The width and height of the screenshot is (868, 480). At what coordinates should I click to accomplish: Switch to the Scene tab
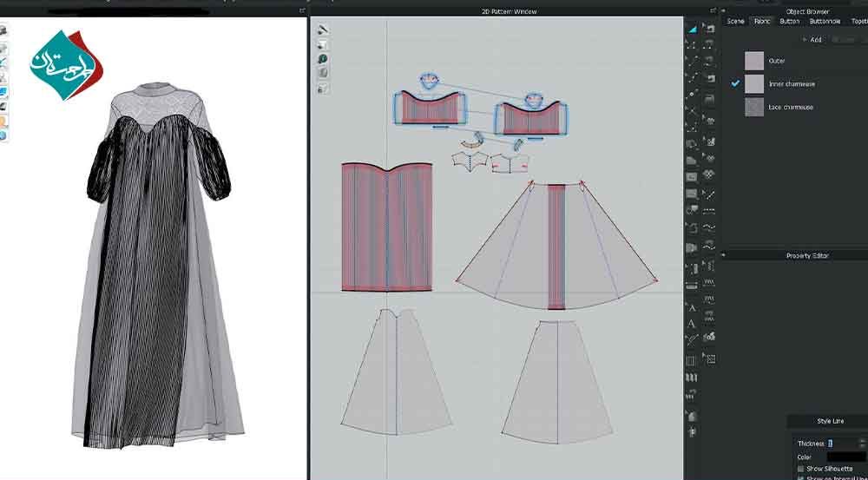735,21
